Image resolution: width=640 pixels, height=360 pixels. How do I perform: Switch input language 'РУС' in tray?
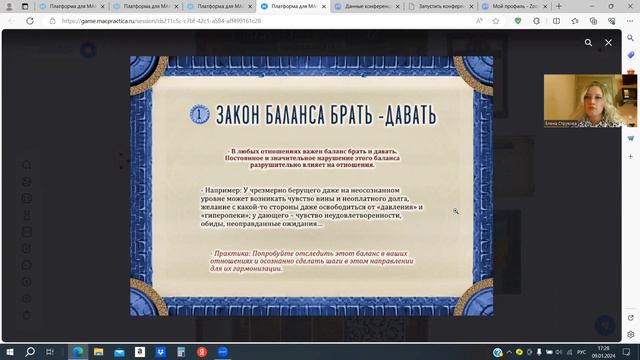[582, 352]
